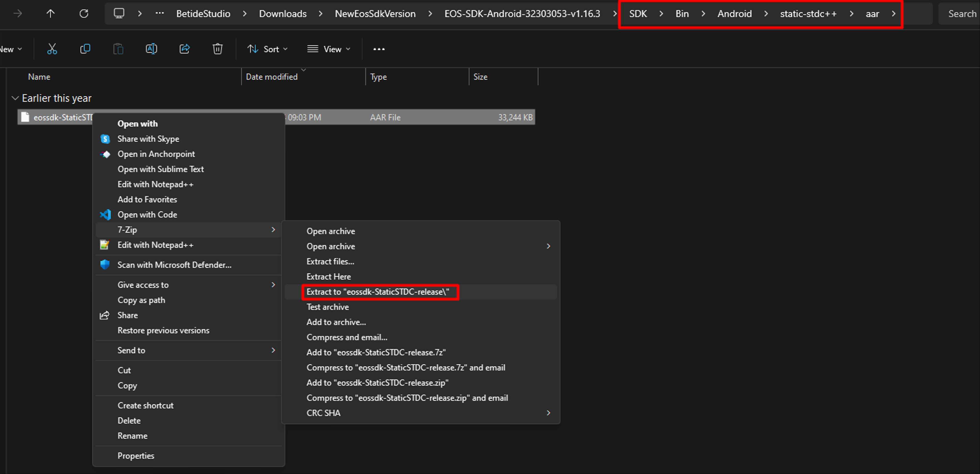Open the Sort dropdown
The image size is (980, 474).
coord(267,49)
